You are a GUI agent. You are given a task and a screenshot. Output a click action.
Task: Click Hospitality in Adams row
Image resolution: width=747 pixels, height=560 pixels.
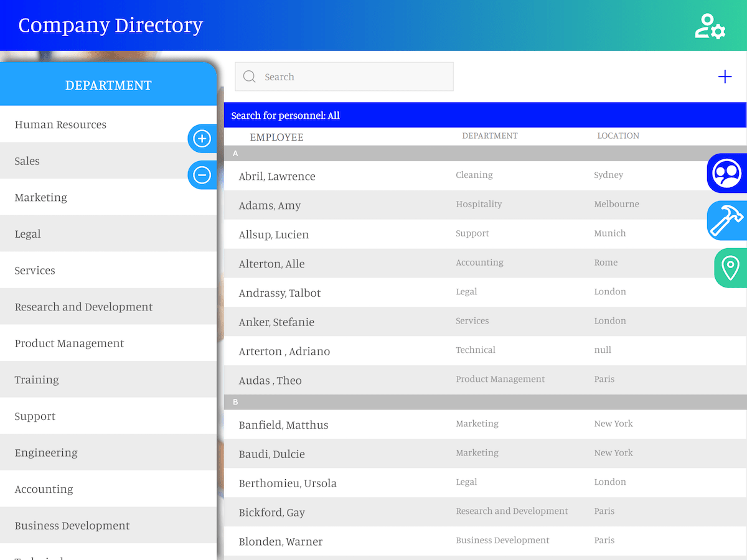pyautogui.click(x=479, y=204)
